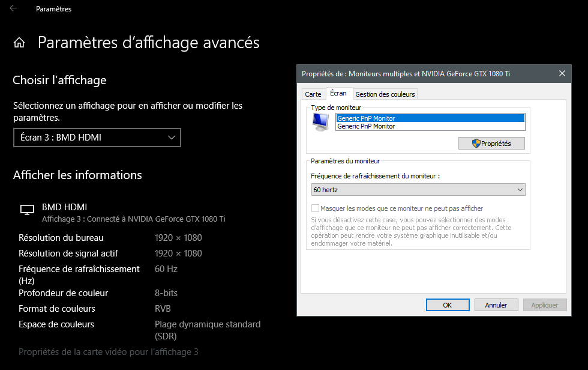Select the Écran tab
Image resolution: width=588 pixels, height=370 pixels.
(338, 93)
